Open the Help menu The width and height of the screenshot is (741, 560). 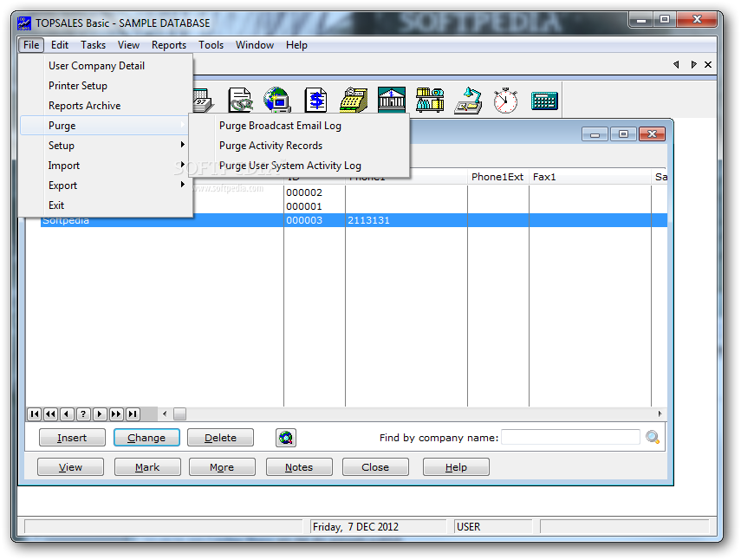296,45
